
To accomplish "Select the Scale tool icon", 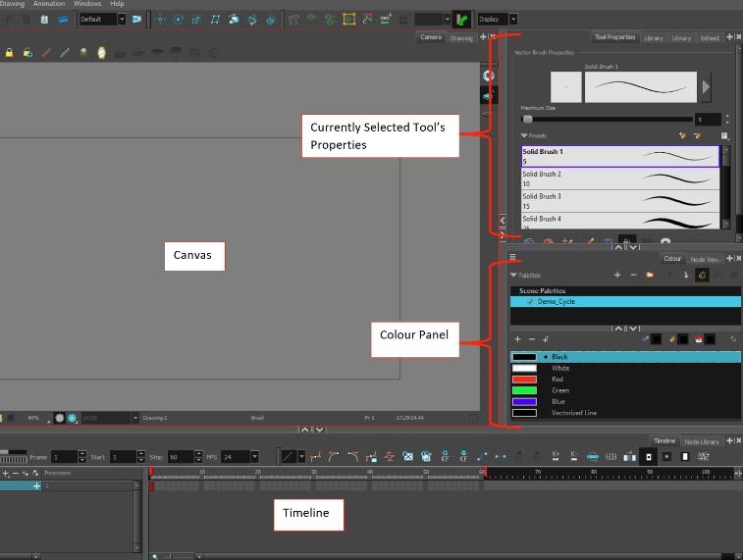I will point(196,20).
